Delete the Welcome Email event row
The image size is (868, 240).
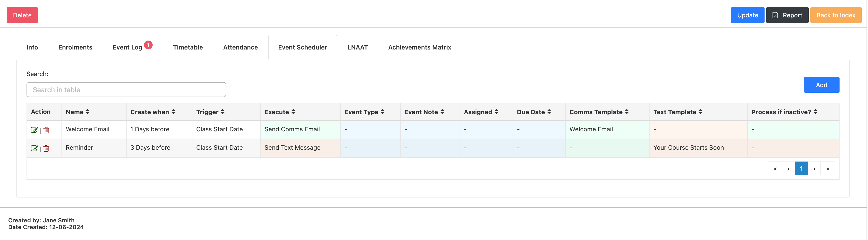click(x=46, y=130)
